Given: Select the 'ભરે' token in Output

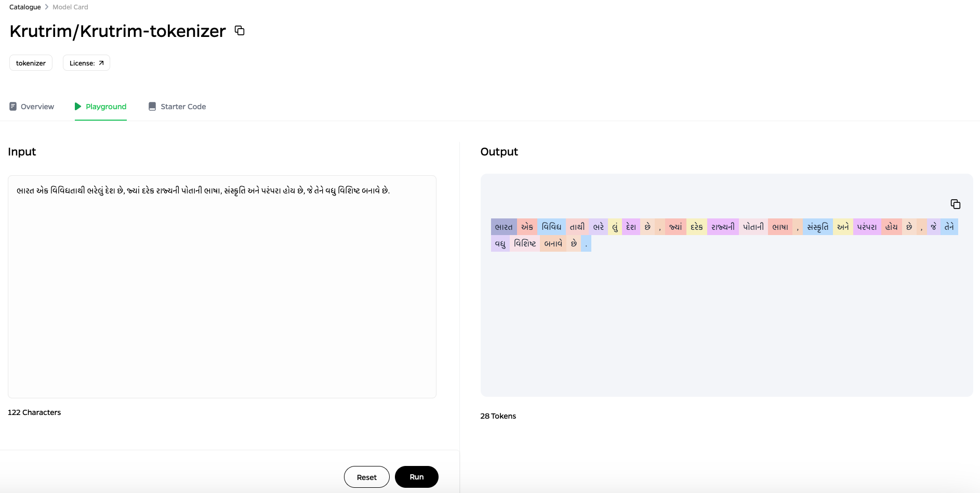Looking at the screenshot, I should point(599,227).
